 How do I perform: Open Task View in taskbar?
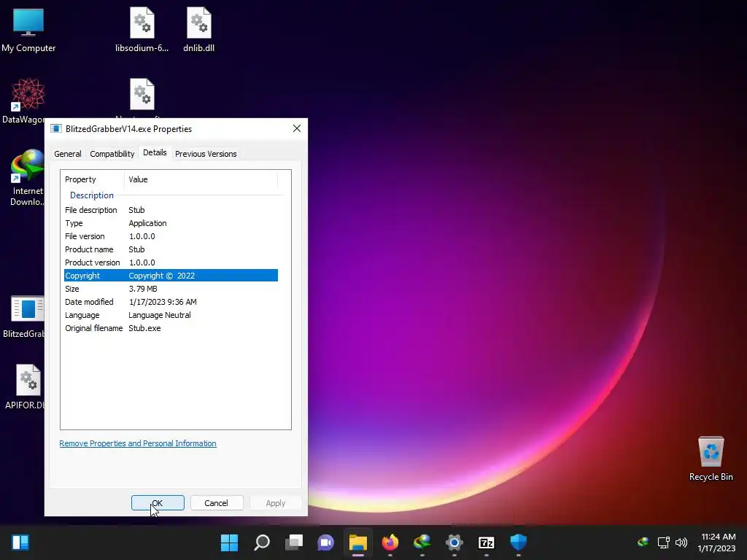[294, 542]
